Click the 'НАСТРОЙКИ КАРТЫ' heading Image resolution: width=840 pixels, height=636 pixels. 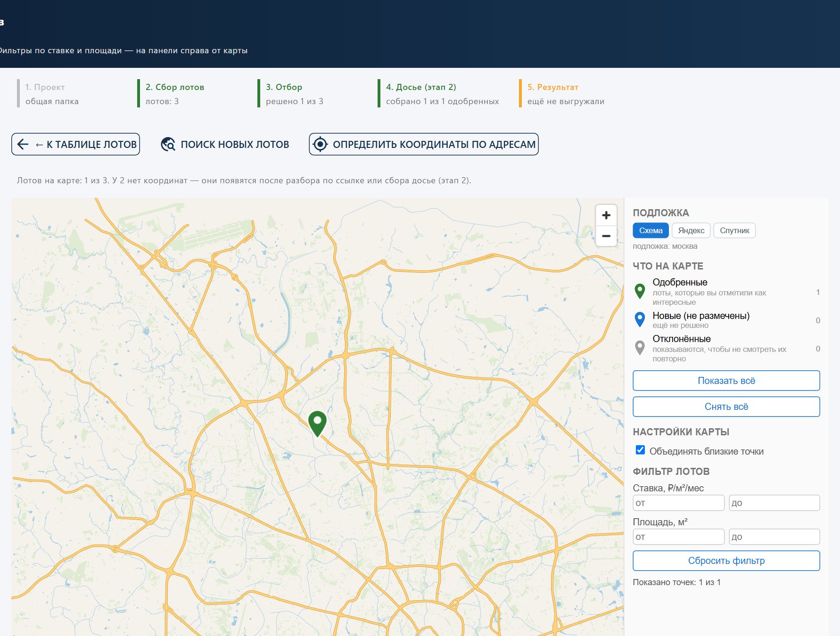681,432
